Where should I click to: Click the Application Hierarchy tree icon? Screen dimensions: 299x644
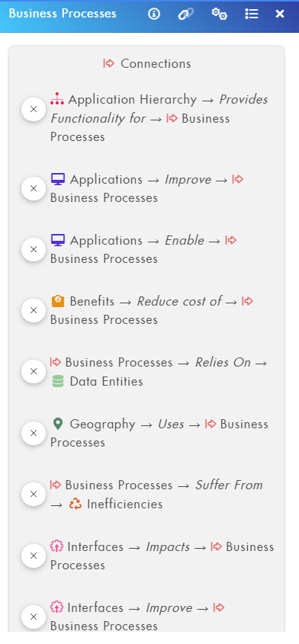point(57,99)
